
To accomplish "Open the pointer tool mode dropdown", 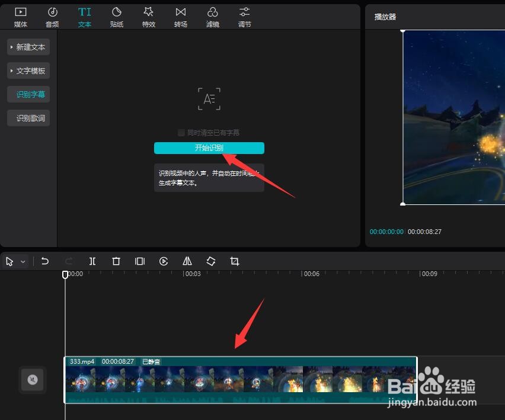I will 23,262.
